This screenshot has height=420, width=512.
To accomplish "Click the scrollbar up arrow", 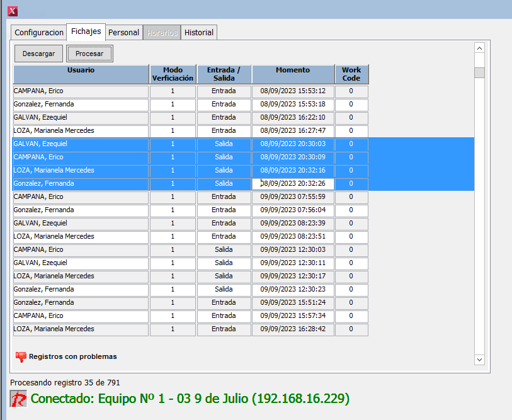I will [479, 48].
